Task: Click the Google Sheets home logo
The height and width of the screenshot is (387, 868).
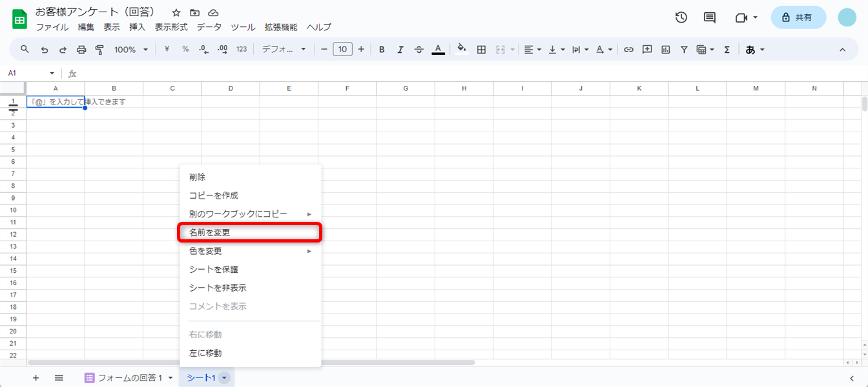Action: tap(19, 19)
